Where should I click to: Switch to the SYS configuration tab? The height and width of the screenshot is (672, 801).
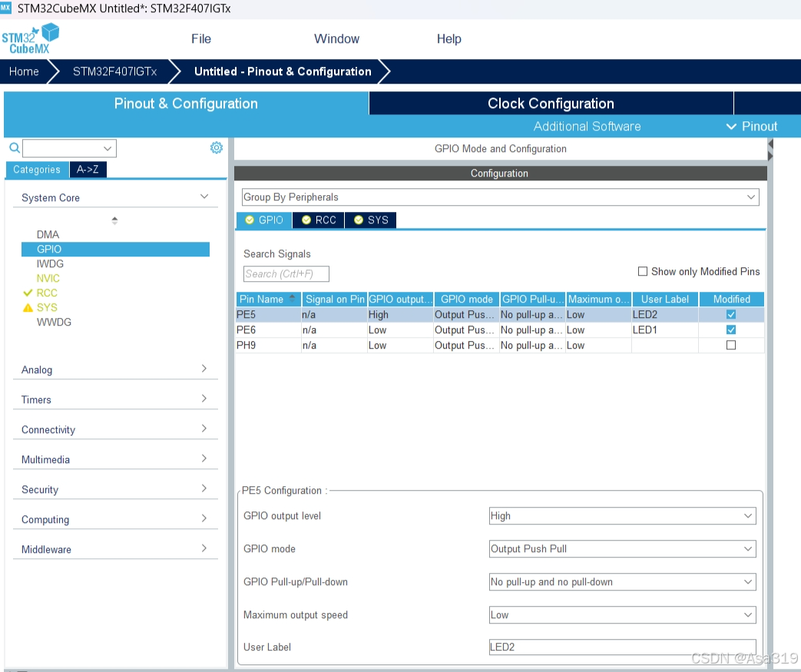click(x=371, y=220)
